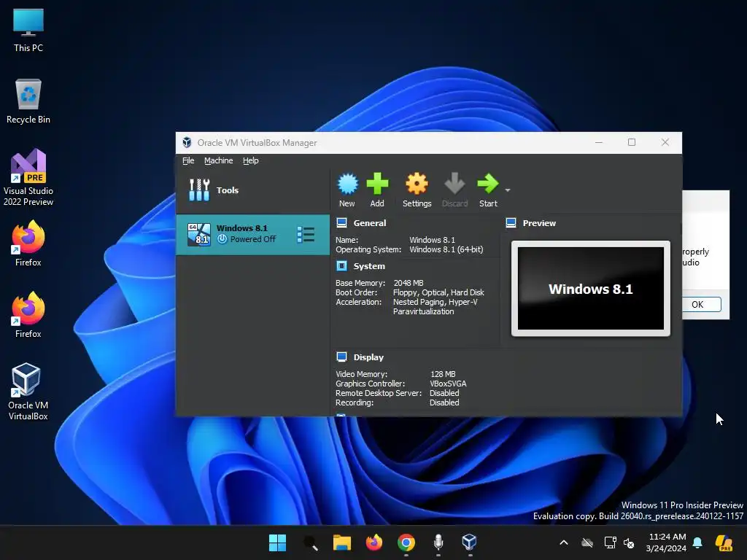Click the System section chip icon

pos(341,265)
